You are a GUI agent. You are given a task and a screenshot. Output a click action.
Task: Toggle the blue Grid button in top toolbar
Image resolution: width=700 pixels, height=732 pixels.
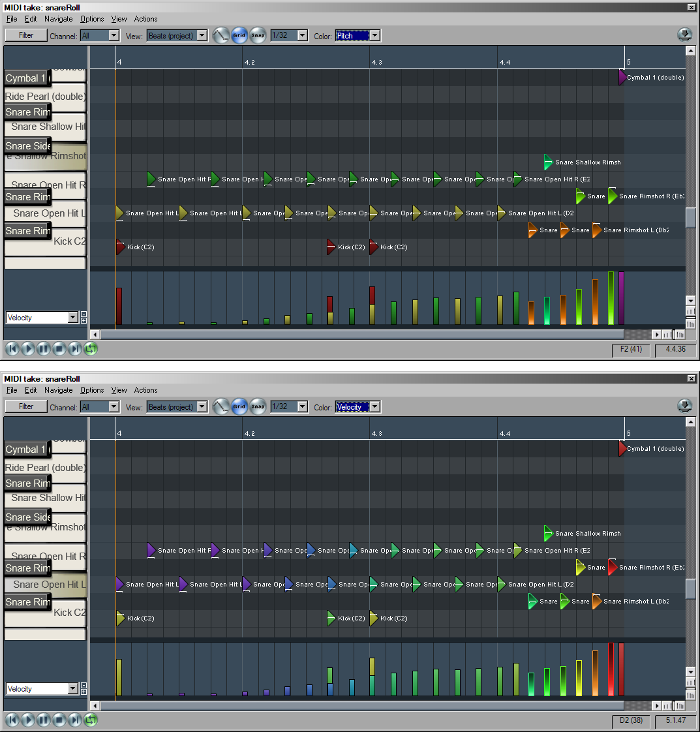(x=239, y=36)
